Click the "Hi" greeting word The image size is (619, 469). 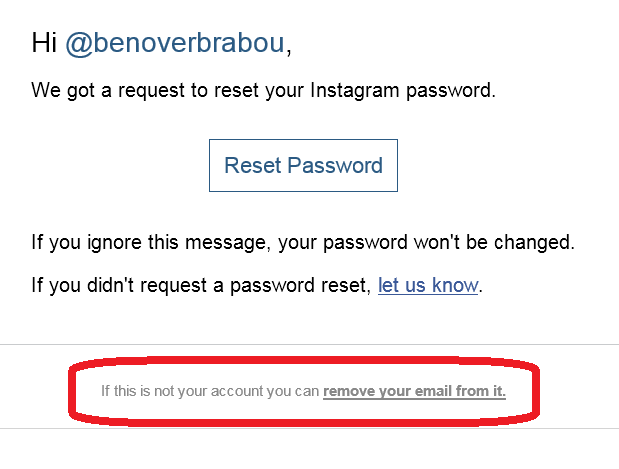click(x=45, y=42)
